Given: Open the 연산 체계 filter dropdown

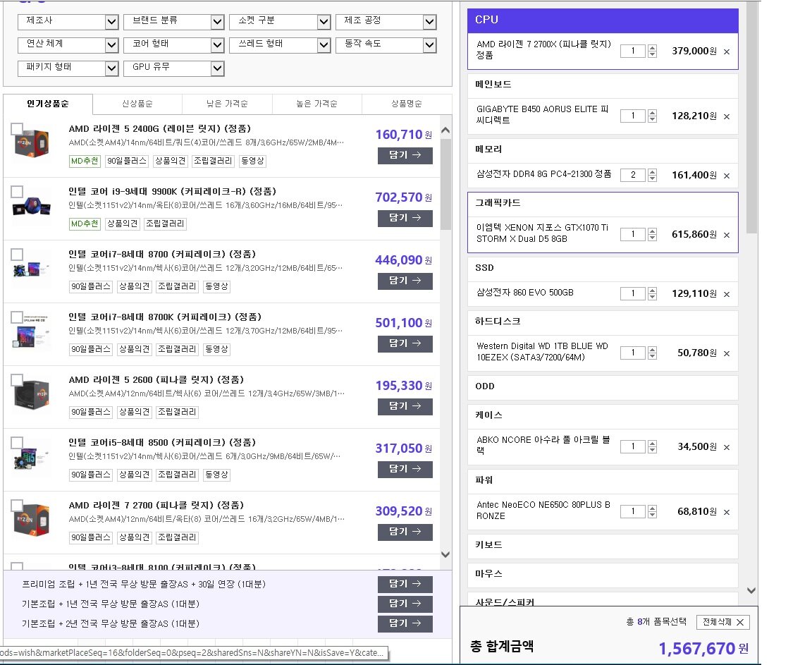Looking at the screenshot, I should pyautogui.click(x=68, y=45).
